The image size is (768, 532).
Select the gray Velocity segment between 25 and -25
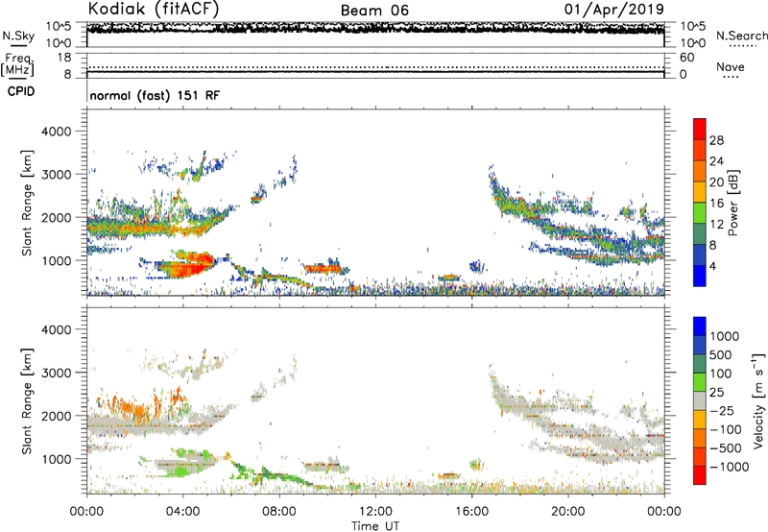point(700,400)
